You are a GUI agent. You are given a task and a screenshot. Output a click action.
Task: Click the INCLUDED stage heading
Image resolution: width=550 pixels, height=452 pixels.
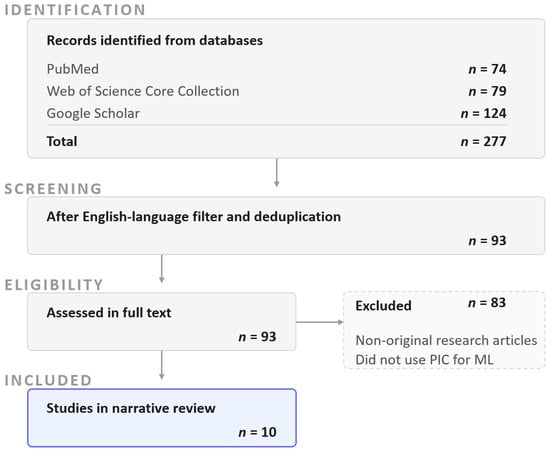48,380
